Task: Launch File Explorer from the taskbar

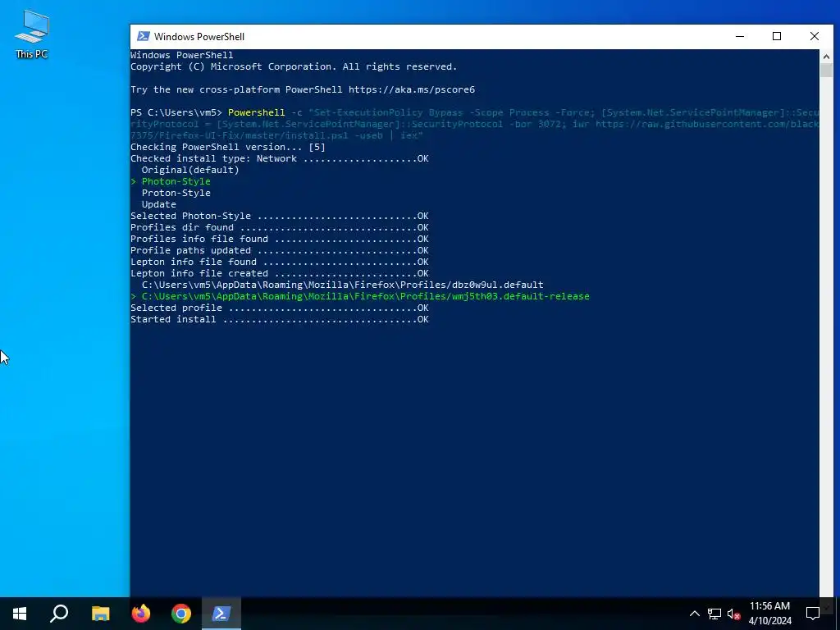Action: click(100, 614)
